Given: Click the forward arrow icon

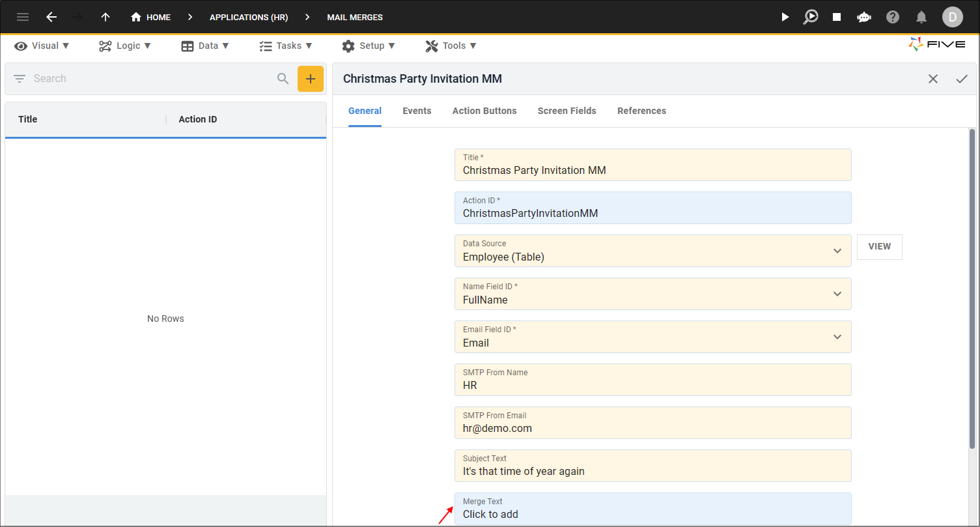Looking at the screenshot, I should coord(77,17).
